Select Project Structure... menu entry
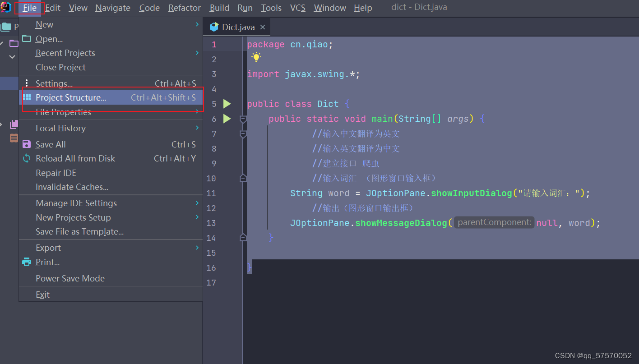The height and width of the screenshot is (364, 639). pos(111,97)
